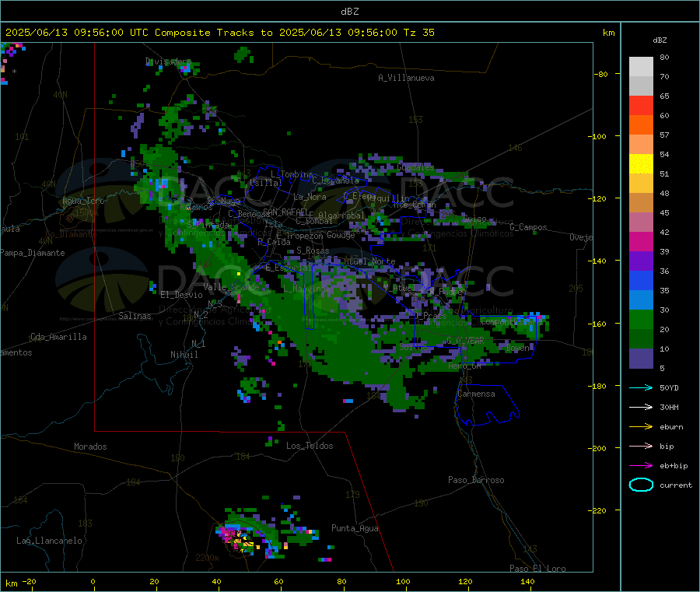
Task: Click the cyan 50YD track arrow
Action: [641, 387]
